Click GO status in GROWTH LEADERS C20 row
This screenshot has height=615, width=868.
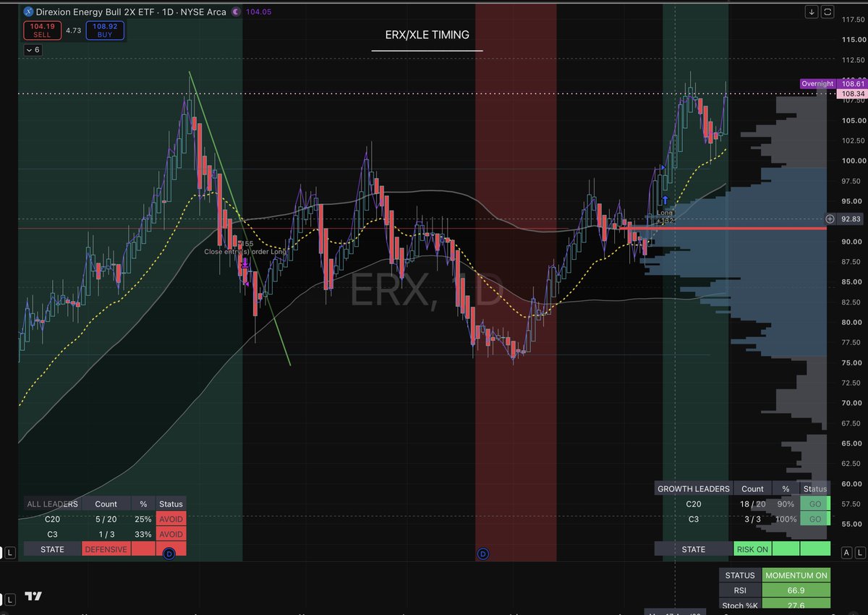tap(815, 504)
